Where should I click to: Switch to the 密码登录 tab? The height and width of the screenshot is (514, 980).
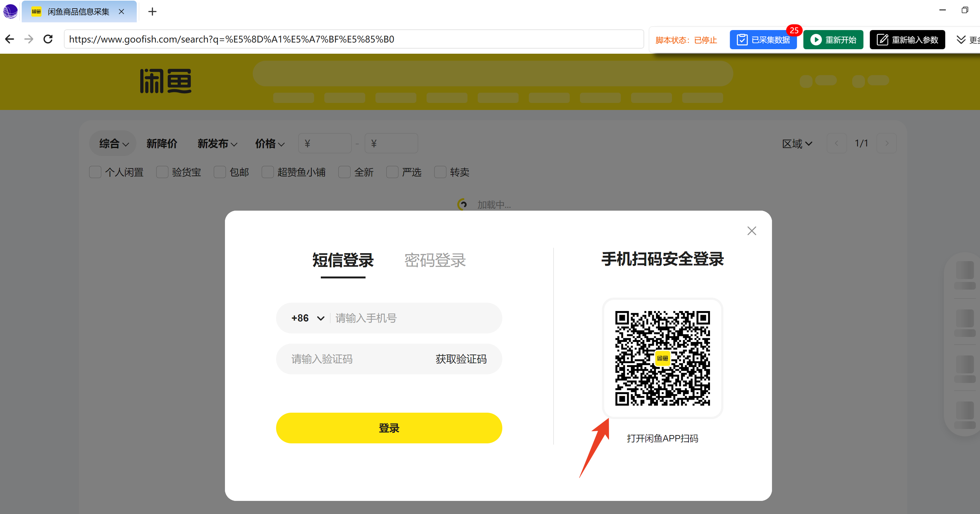tap(435, 260)
